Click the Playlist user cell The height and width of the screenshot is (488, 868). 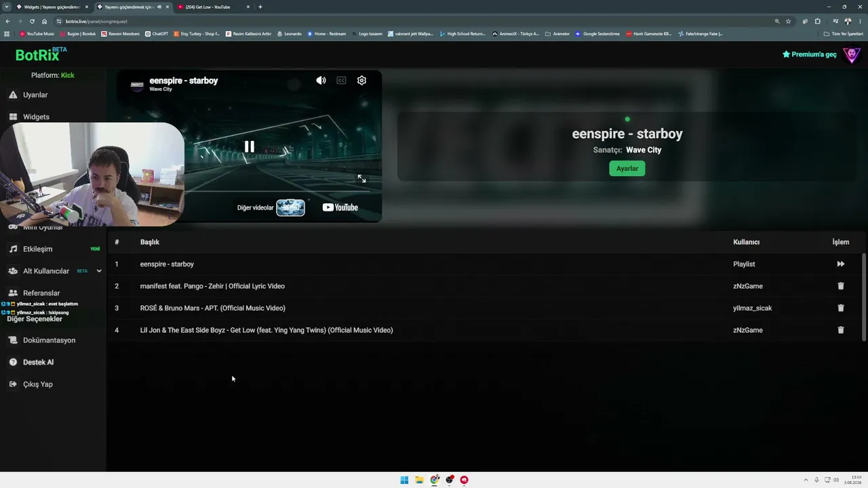744,264
